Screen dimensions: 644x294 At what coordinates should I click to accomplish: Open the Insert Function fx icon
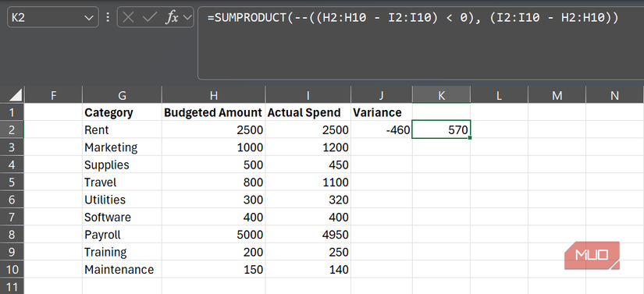click(x=172, y=18)
